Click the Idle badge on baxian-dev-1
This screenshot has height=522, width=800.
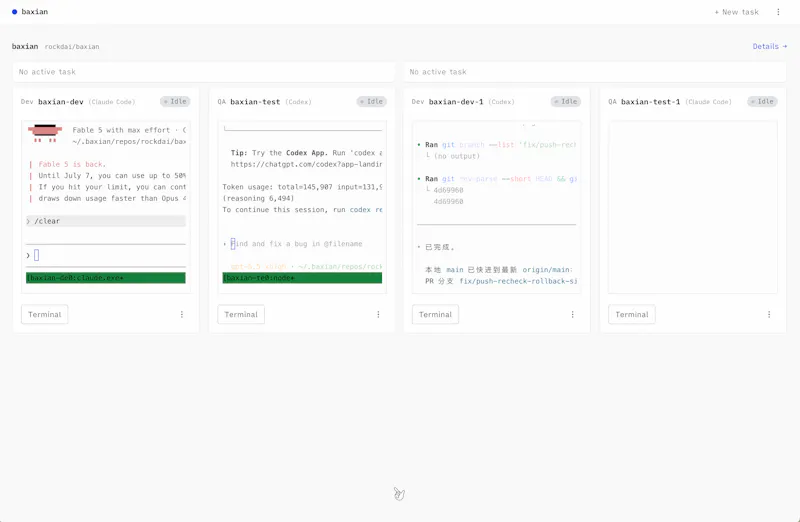566,102
